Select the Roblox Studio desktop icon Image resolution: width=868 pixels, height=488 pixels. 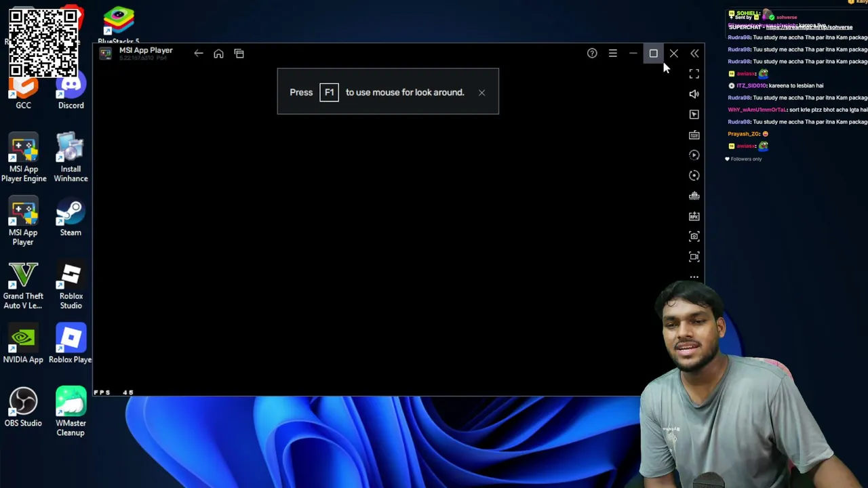(x=71, y=286)
